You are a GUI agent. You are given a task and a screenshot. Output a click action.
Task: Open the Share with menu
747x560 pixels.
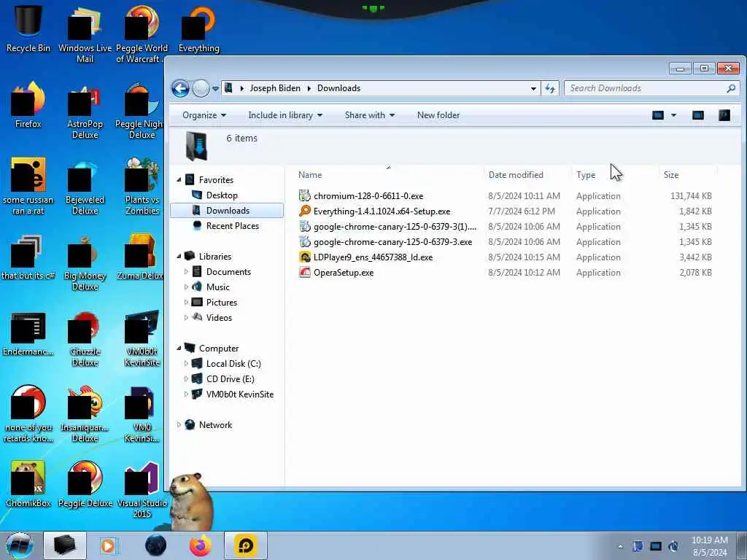click(x=370, y=115)
